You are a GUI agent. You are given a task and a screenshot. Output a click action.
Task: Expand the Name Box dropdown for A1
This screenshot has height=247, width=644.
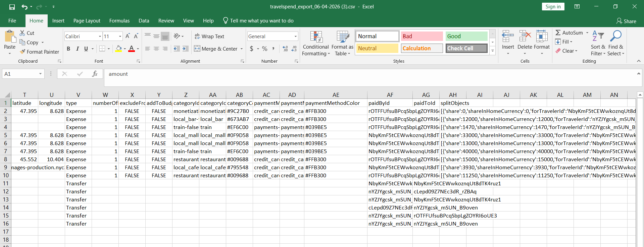(x=40, y=74)
